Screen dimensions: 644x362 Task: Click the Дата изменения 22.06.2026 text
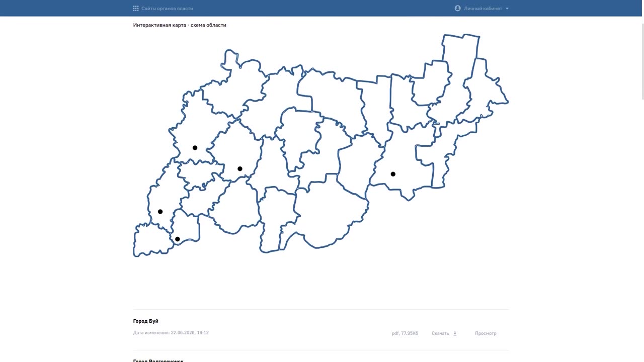pos(171,333)
